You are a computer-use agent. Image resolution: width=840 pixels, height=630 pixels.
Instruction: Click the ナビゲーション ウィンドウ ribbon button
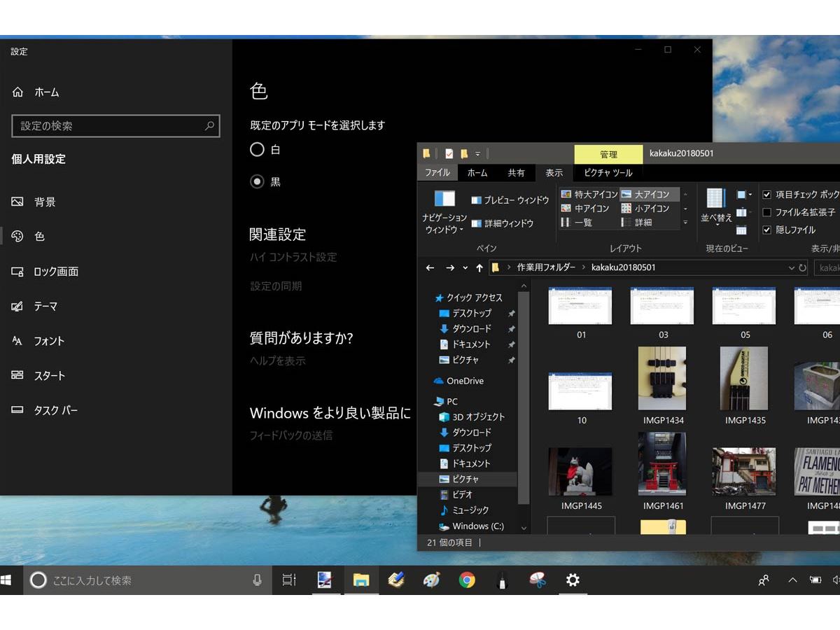point(444,212)
